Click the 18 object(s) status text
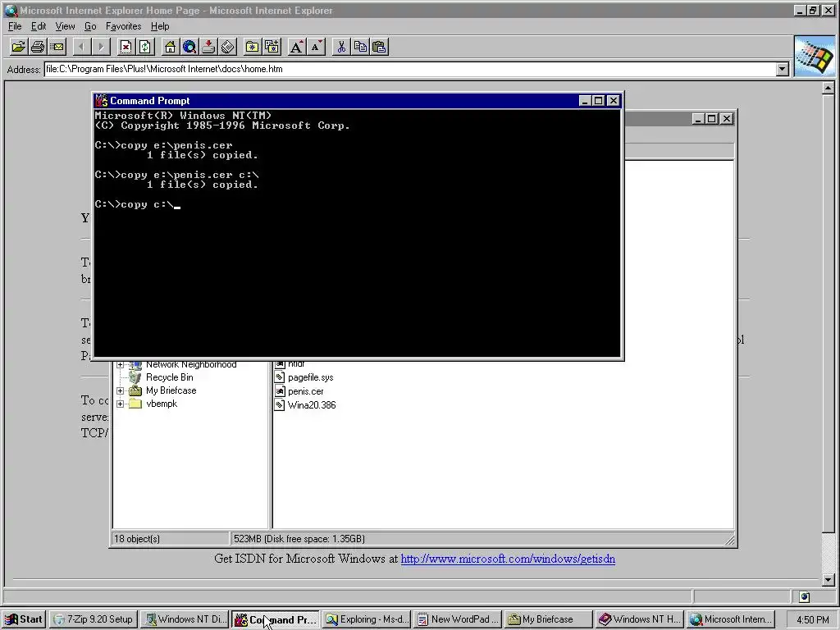Viewport: 840px width, 630px height. (137, 539)
